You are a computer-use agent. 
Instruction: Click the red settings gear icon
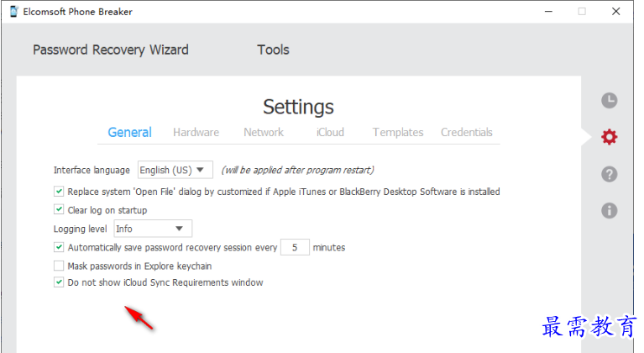click(x=609, y=137)
